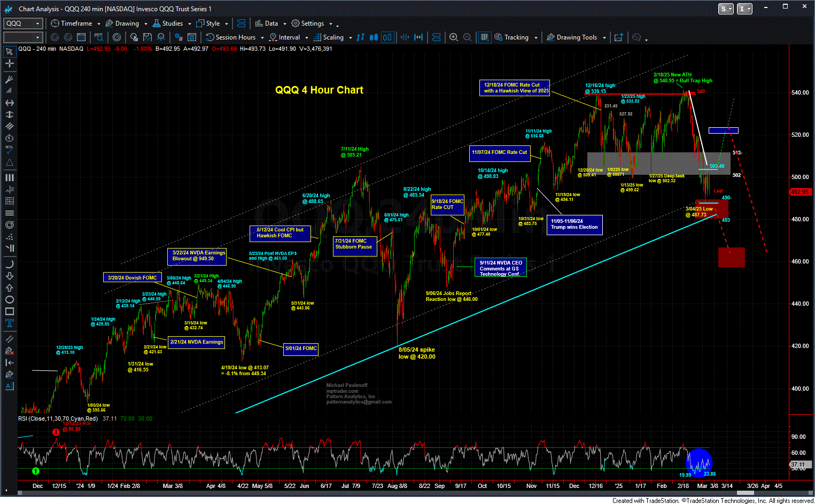This screenshot has height=504, width=815.
Task: Toggle the stacked panels icon before zoom
Action: (x=436, y=37)
